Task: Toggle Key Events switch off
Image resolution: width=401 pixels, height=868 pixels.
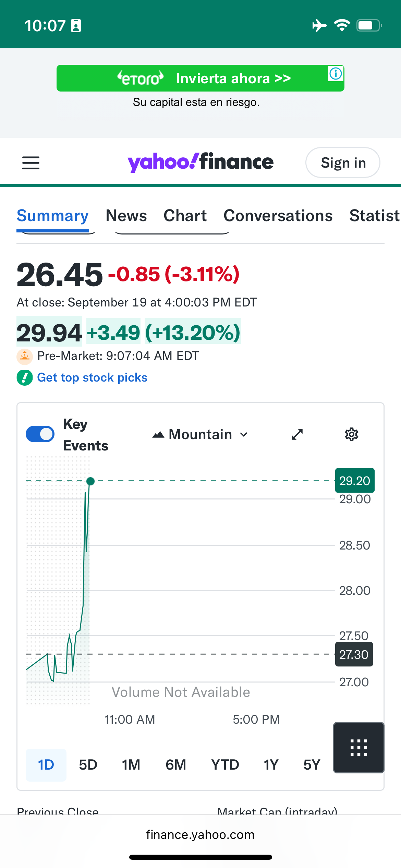Action: (x=40, y=434)
